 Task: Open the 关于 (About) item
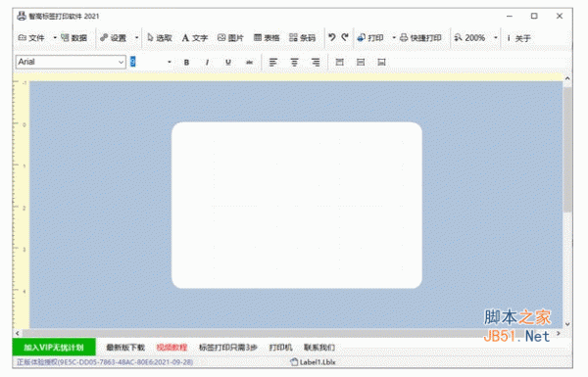[519, 38]
